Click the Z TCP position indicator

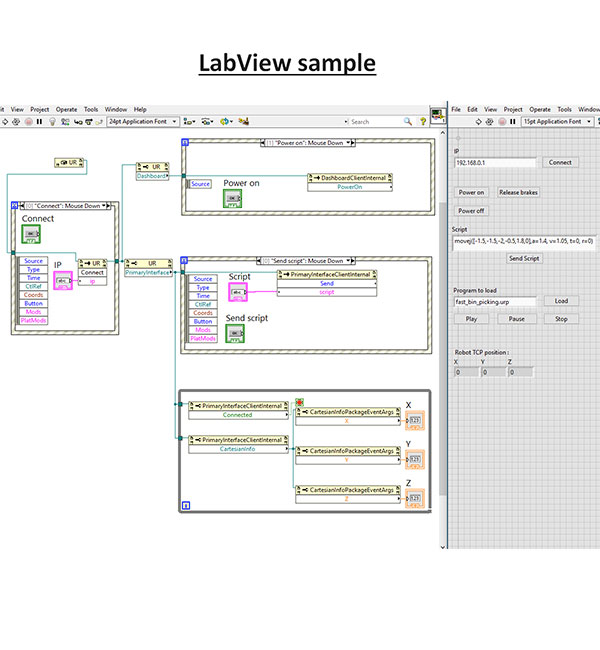pyautogui.click(x=521, y=372)
